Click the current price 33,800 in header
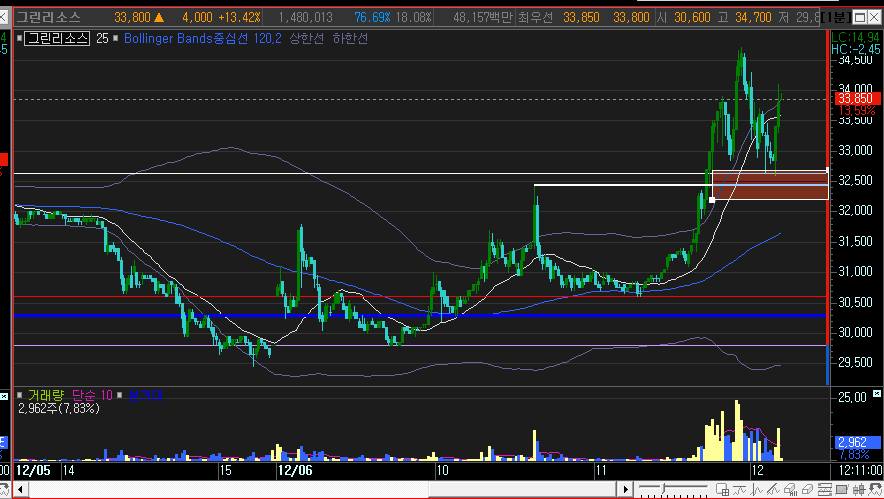 132,17
